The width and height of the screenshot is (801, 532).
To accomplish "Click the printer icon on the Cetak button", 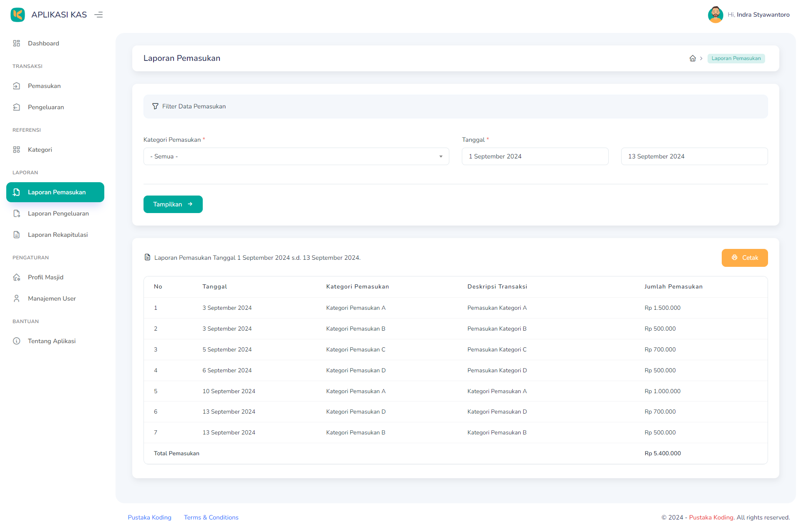I will click(x=735, y=258).
